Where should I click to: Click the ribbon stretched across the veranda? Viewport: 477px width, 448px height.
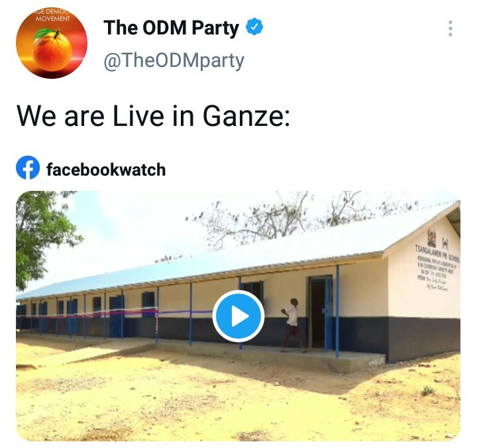(x=115, y=313)
